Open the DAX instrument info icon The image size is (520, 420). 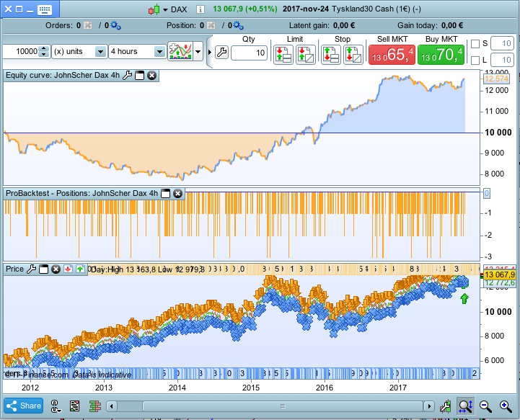[200, 9]
